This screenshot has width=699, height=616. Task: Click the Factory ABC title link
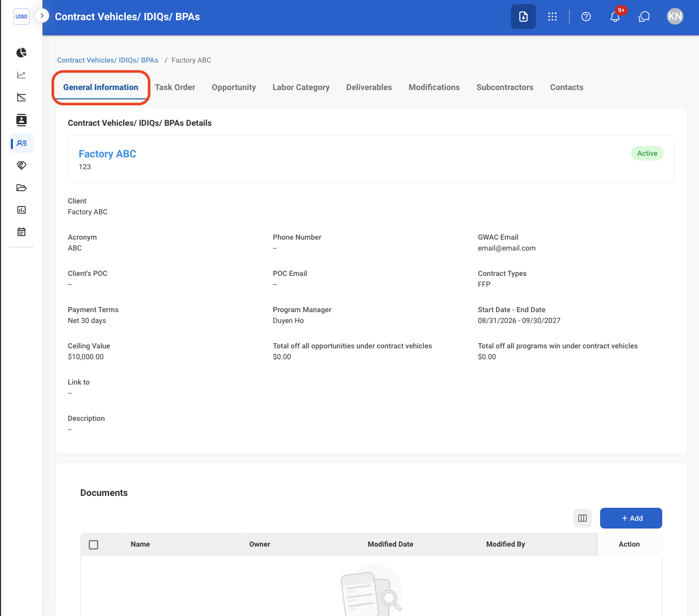pos(108,154)
